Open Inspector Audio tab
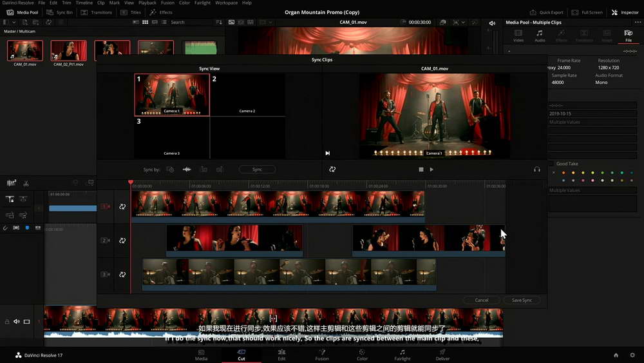This screenshot has width=644, height=363. pos(540,35)
